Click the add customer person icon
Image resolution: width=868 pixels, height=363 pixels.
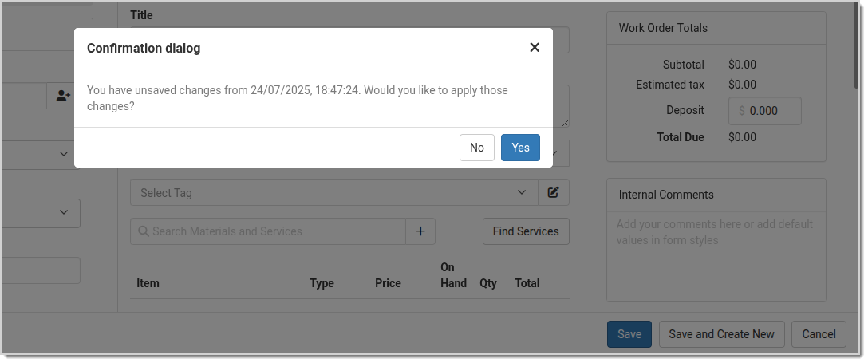(63, 97)
